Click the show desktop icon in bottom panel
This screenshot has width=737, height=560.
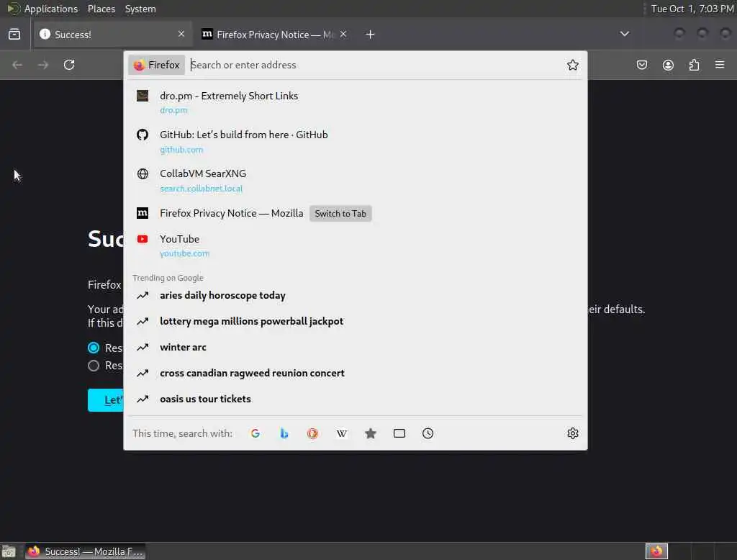9,551
